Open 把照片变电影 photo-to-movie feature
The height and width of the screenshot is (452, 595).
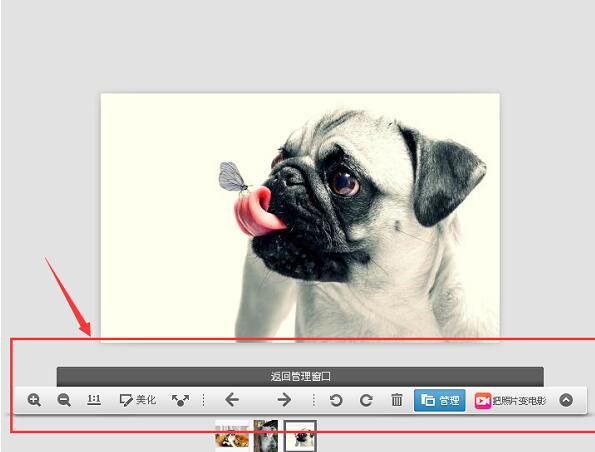coord(510,401)
